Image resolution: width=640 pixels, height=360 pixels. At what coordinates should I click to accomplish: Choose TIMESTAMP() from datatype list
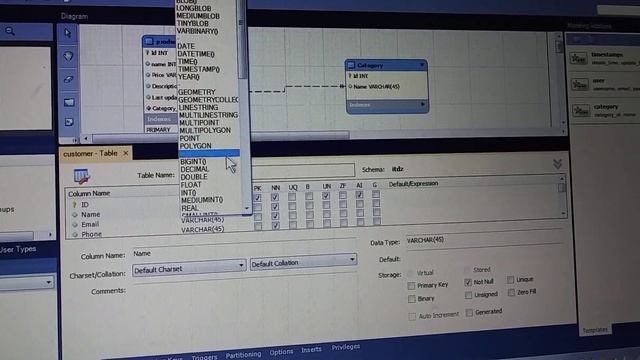click(199, 69)
